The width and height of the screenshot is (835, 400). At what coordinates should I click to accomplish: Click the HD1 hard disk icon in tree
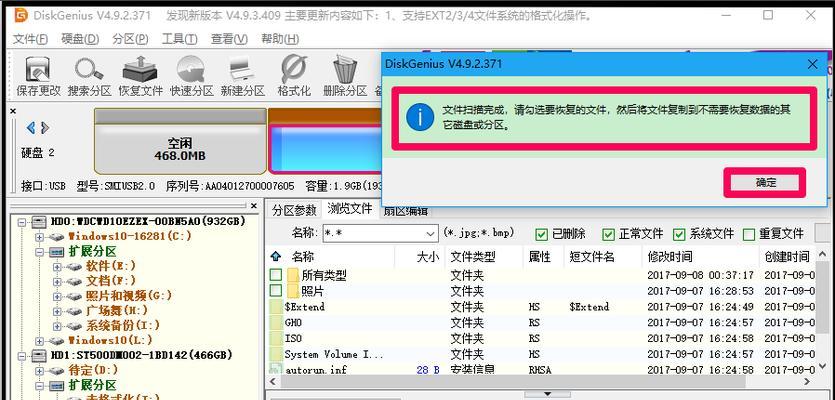(x=40, y=355)
